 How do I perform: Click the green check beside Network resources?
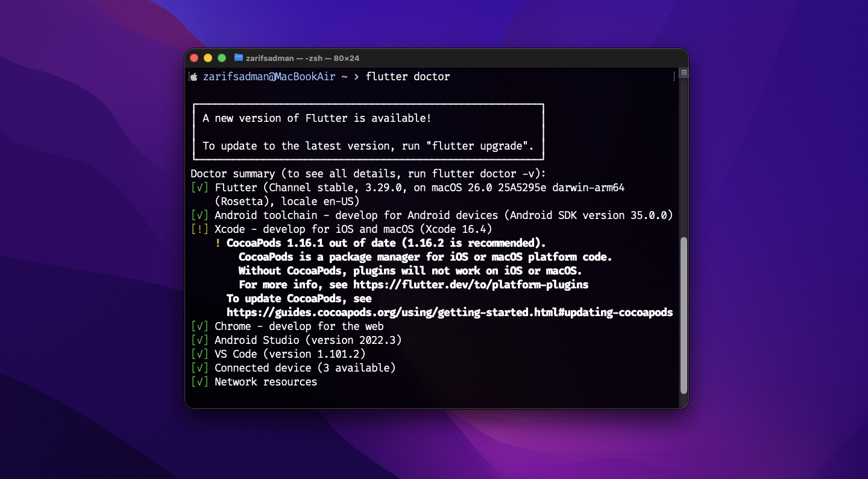pyautogui.click(x=200, y=382)
